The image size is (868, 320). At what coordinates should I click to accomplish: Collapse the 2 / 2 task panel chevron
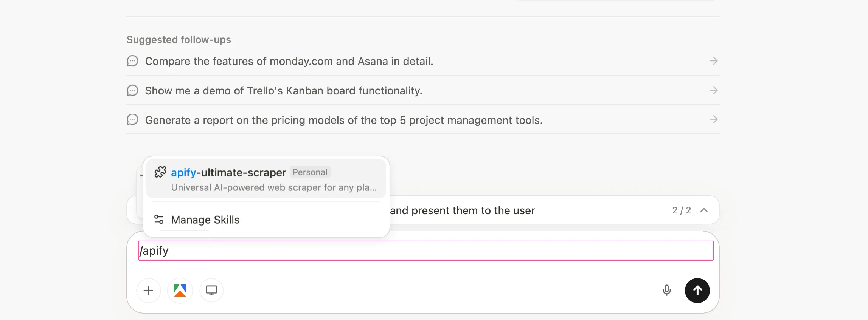click(x=704, y=210)
